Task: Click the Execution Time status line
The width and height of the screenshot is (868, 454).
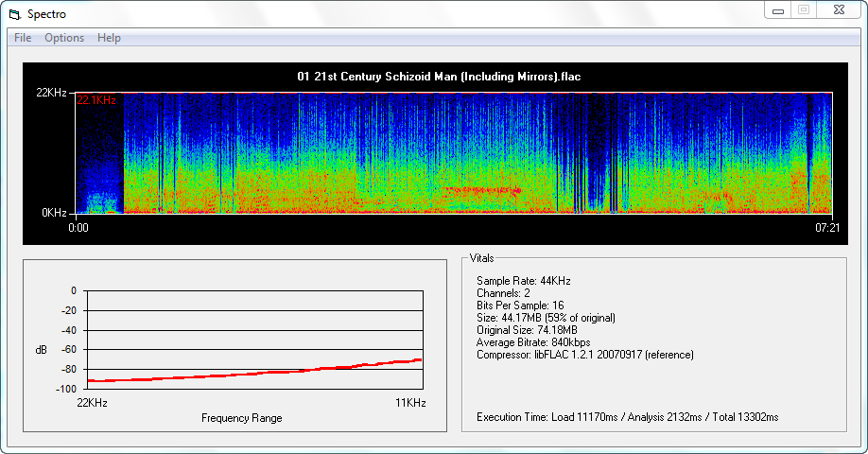Action: [x=628, y=417]
